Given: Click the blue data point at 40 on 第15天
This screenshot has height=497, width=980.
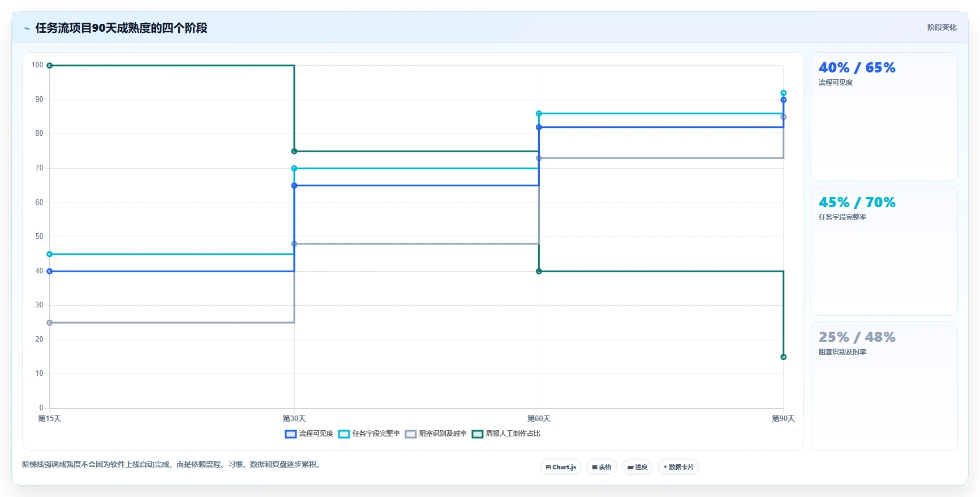Looking at the screenshot, I should coord(50,271).
